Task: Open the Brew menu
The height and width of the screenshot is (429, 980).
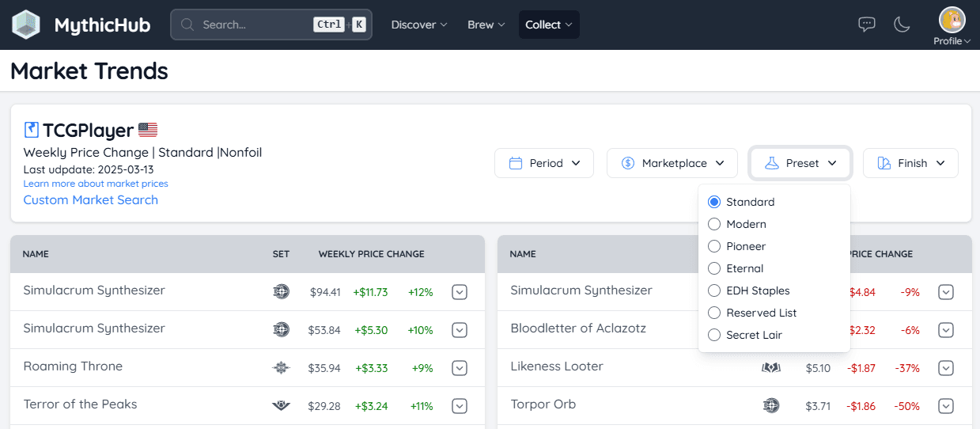Action: coord(486,25)
